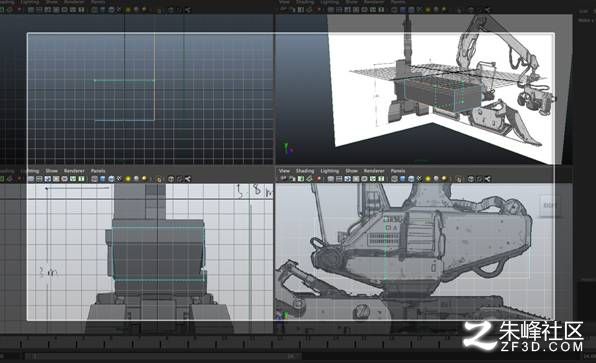Click Image Plane icon in bottom-right panel
The image size is (596, 363).
(x=309, y=179)
